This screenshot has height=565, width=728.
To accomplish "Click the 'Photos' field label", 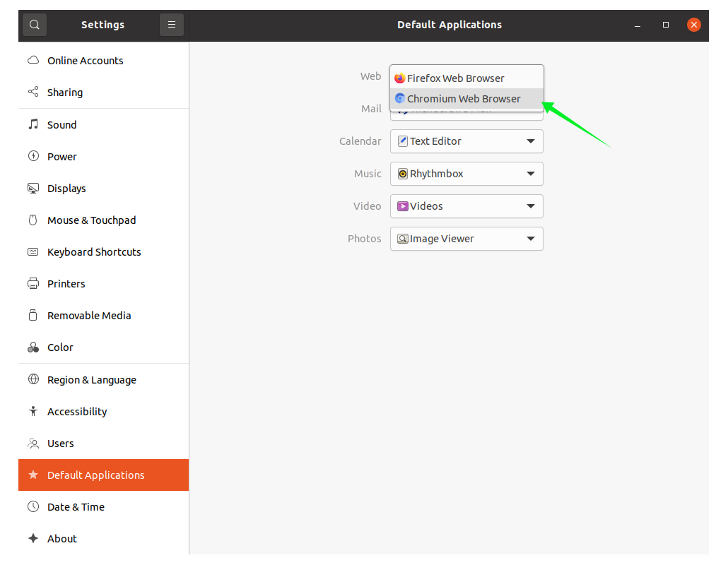I will tap(365, 239).
